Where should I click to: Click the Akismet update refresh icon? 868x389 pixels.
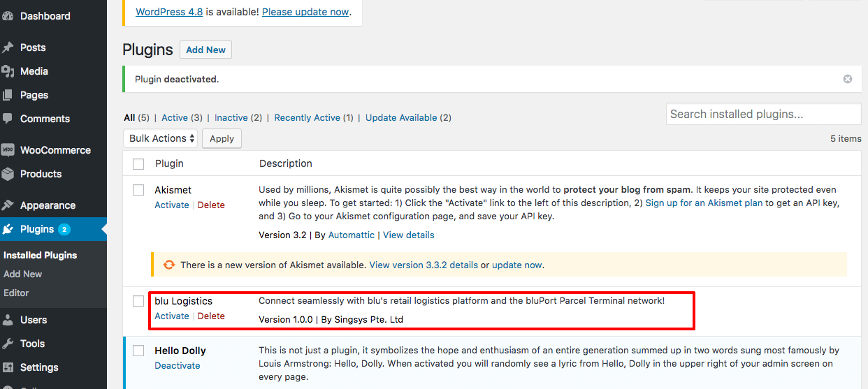coord(169,265)
